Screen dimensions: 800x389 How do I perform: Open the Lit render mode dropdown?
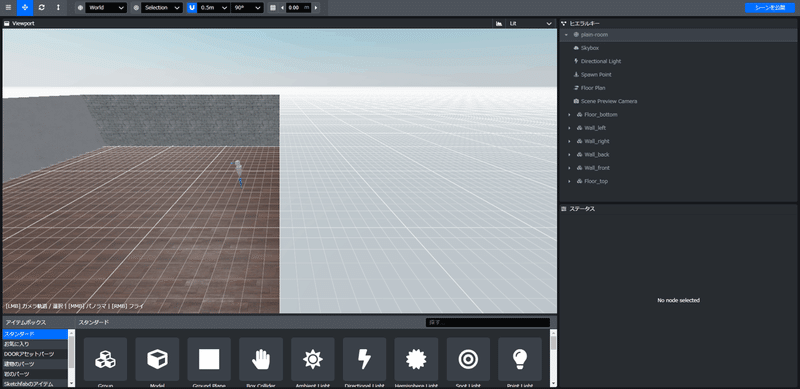click(530, 23)
